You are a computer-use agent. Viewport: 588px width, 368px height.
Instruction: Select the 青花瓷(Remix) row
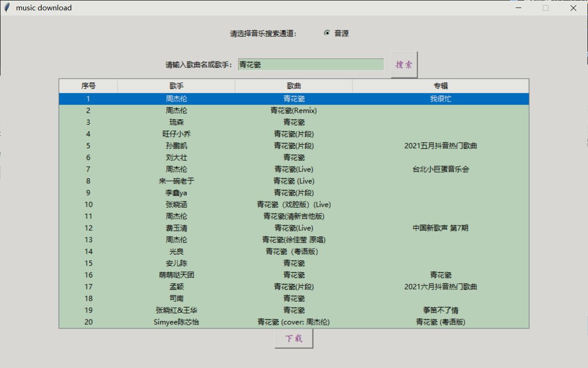point(294,110)
